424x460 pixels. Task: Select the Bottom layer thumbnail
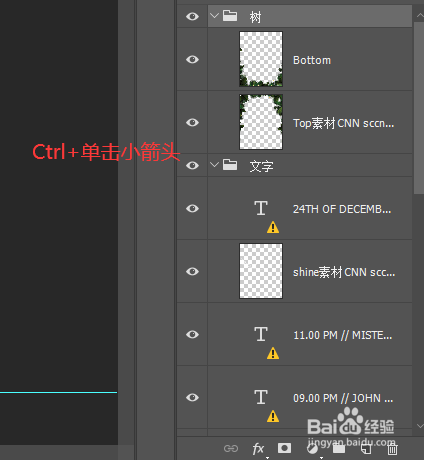(261, 59)
